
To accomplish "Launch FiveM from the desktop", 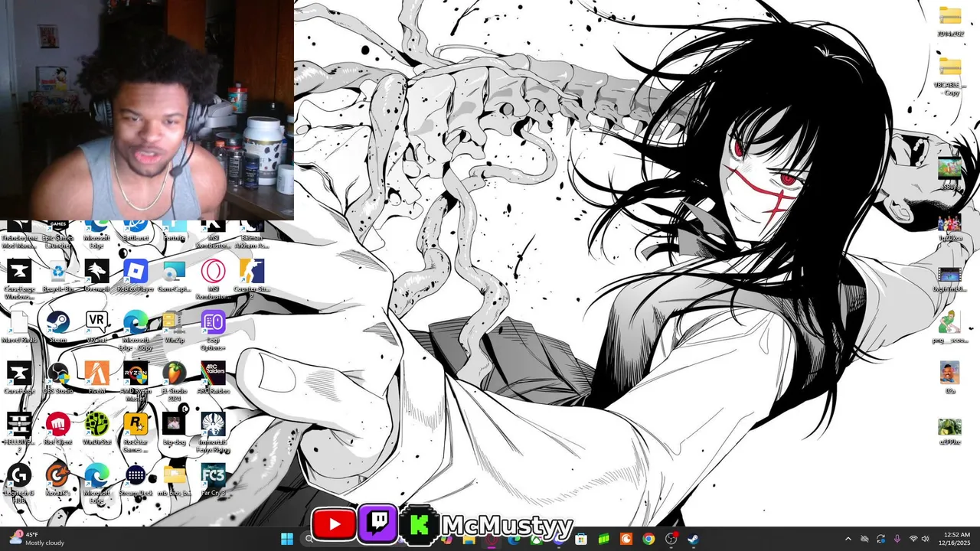I will tap(96, 378).
